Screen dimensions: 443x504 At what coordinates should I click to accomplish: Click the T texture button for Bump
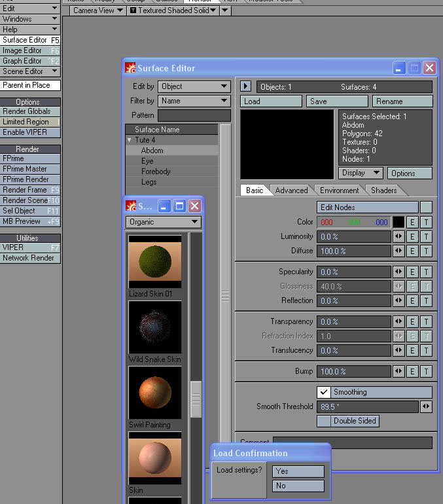point(426,372)
